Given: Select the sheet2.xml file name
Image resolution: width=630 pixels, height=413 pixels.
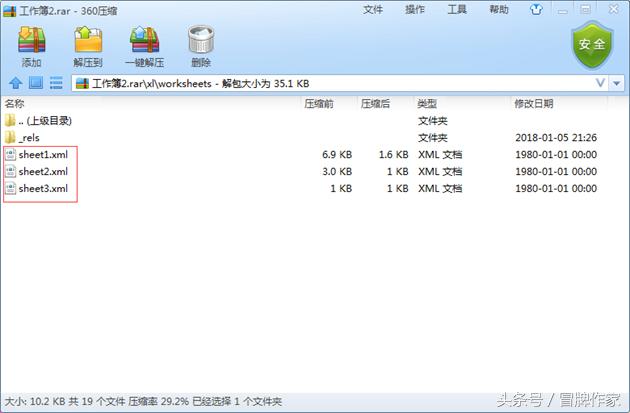Looking at the screenshot, I should click(43, 171).
